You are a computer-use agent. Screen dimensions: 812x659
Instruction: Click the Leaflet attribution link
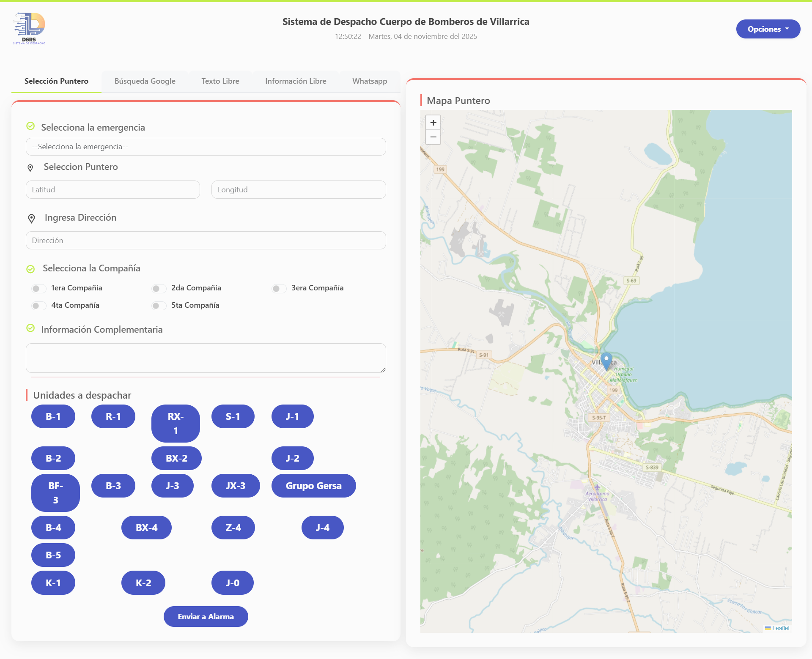(780, 628)
